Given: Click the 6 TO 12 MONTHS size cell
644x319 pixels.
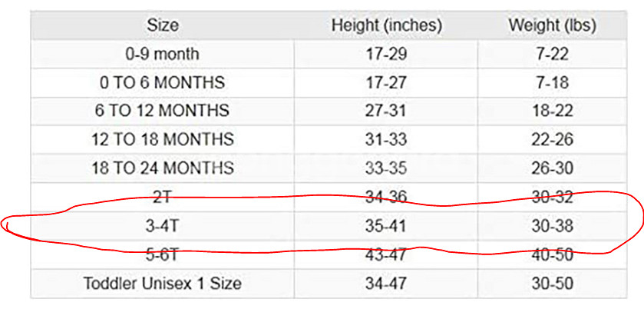Looking at the screenshot, I should click(x=162, y=111).
